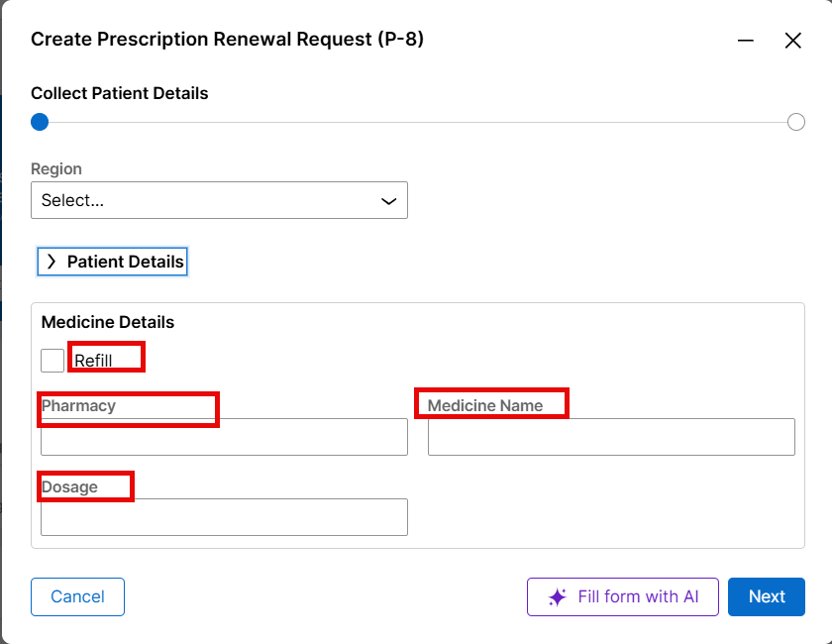Image resolution: width=832 pixels, height=644 pixels.
Task: Tick the Refill checkbox
Action: (x=52, y=361)
